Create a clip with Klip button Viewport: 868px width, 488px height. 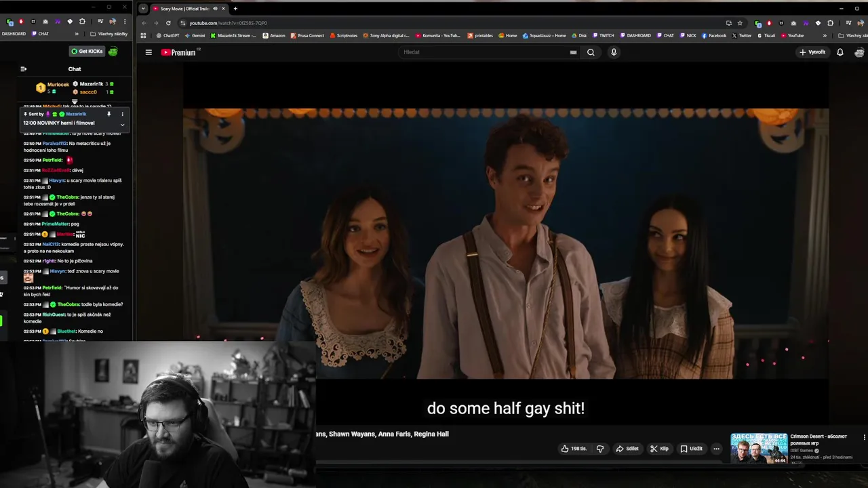[x=659, y=449]
